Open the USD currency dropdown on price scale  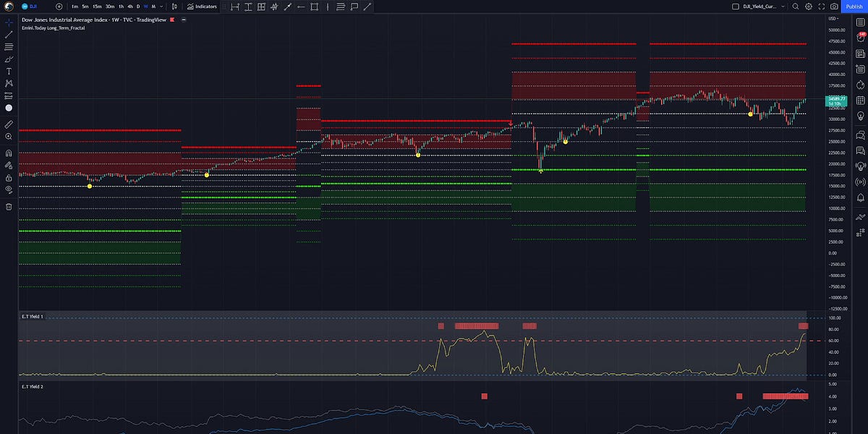(833, 18)
